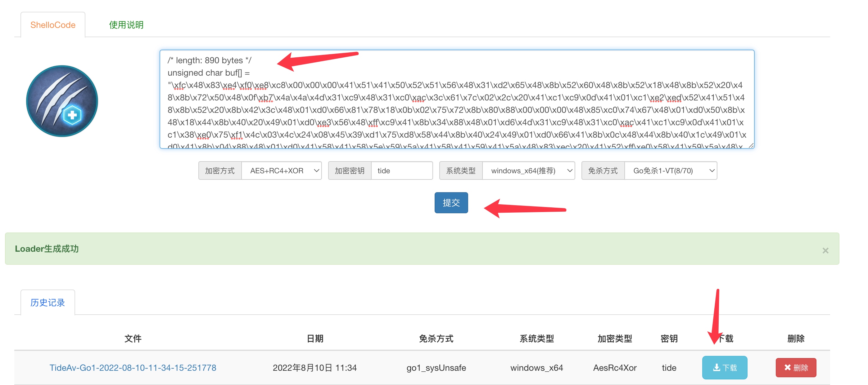This screenshot has width=868, height=385.
Task: Open the TideAv-Go1-2022-08-10 file link
Action: pos(133,368)
